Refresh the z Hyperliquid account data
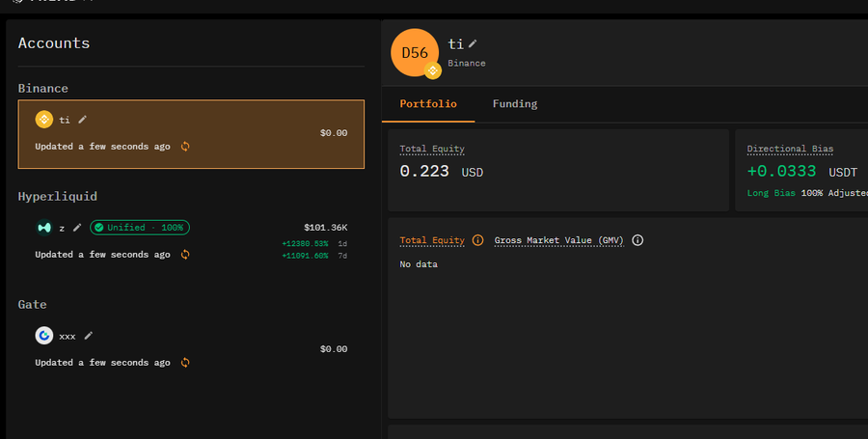The image size is (868, 439). pos(185,254)
